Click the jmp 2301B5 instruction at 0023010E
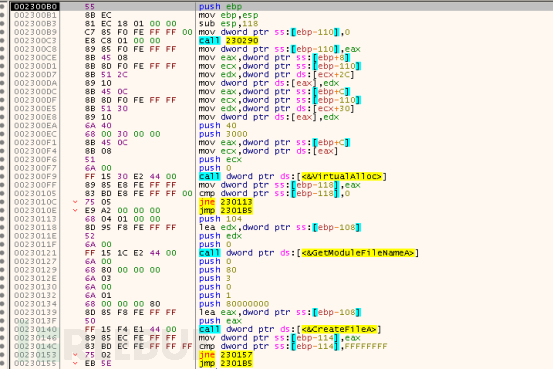 [225, 210]
